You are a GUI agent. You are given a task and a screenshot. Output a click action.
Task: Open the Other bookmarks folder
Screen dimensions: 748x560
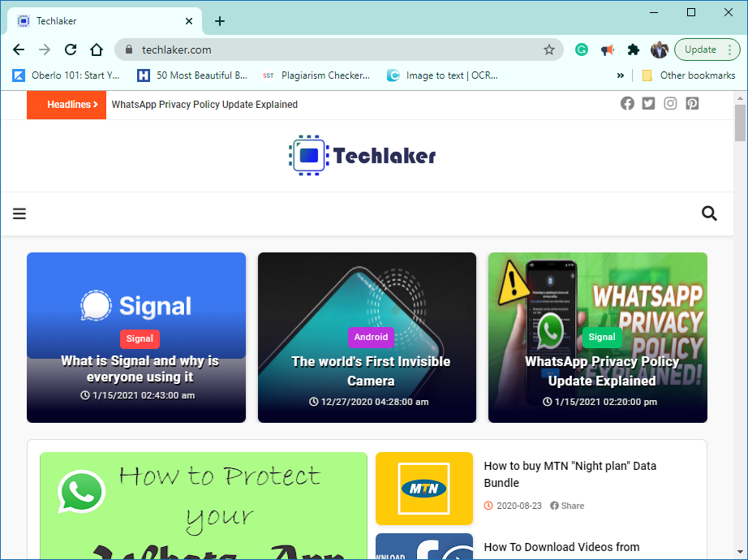[x=689, y=75]
